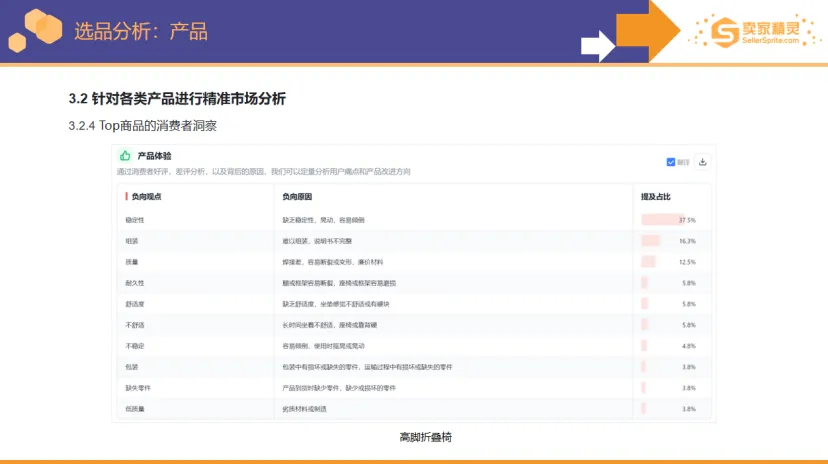The width and height of the screenshot is (828, 464).
Task: Click the reason text starting with 长时间坐着不舒适
Action: coord(330,325)
